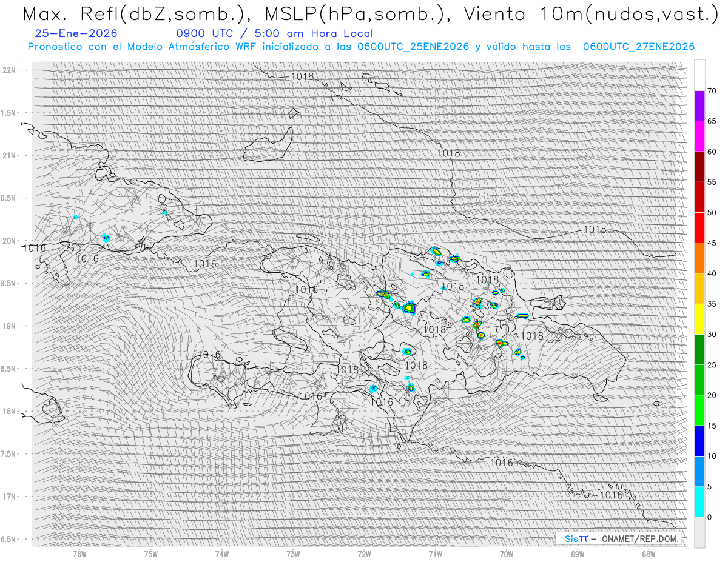Click the '68W' longitude axis label
Screen dimensions: 728x562
(649, 554)
